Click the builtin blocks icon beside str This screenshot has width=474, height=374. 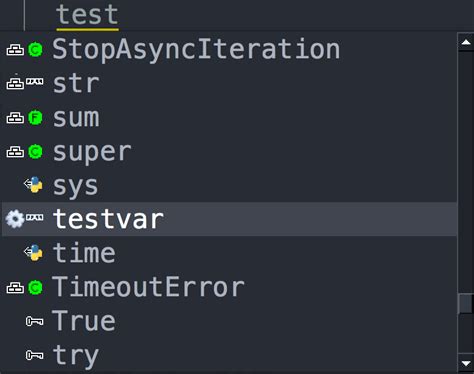click(15, 83)
